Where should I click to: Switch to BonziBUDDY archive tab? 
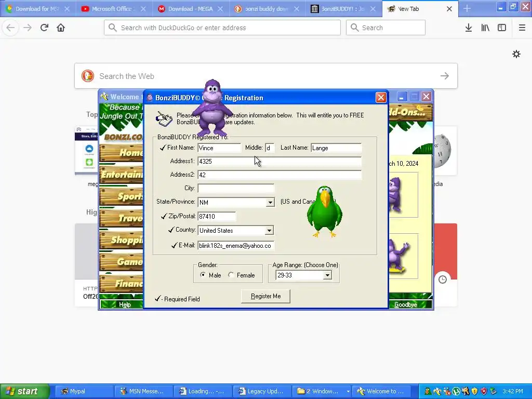click(x=343, y=9)
